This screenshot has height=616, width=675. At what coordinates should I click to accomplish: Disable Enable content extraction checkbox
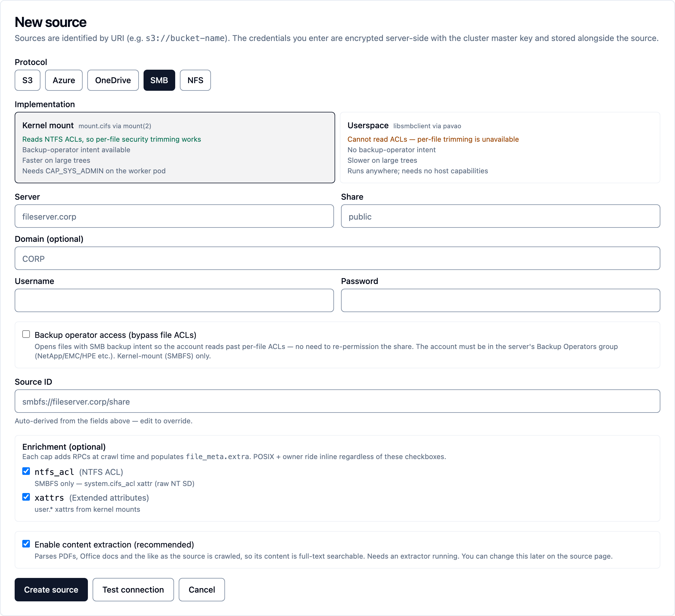click(26, 544)
